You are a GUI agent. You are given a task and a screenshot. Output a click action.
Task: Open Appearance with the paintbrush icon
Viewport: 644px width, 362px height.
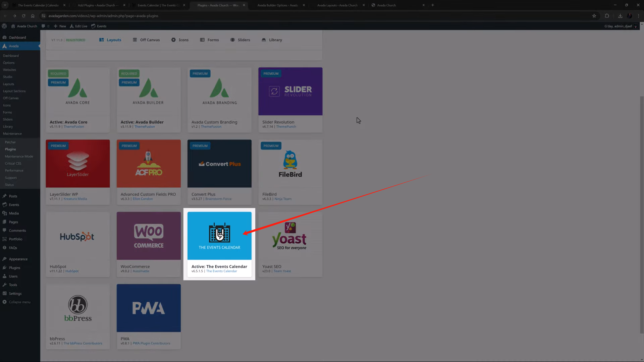click(x=5, y=259)
